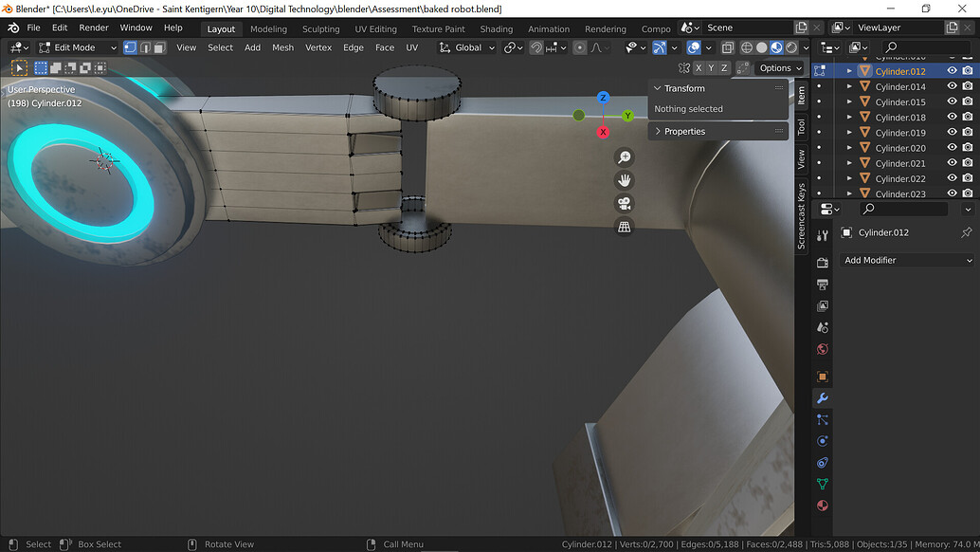980x552 pixels.
Task: Open the Add Modifier dropdown
Action: (x=907, y=260)
